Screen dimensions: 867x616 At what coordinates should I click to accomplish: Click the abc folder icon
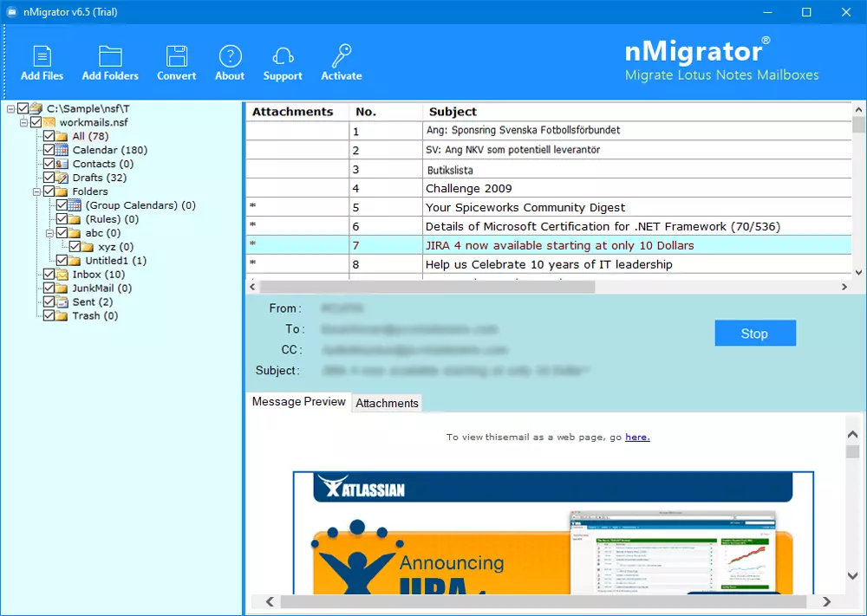point(75,232)
